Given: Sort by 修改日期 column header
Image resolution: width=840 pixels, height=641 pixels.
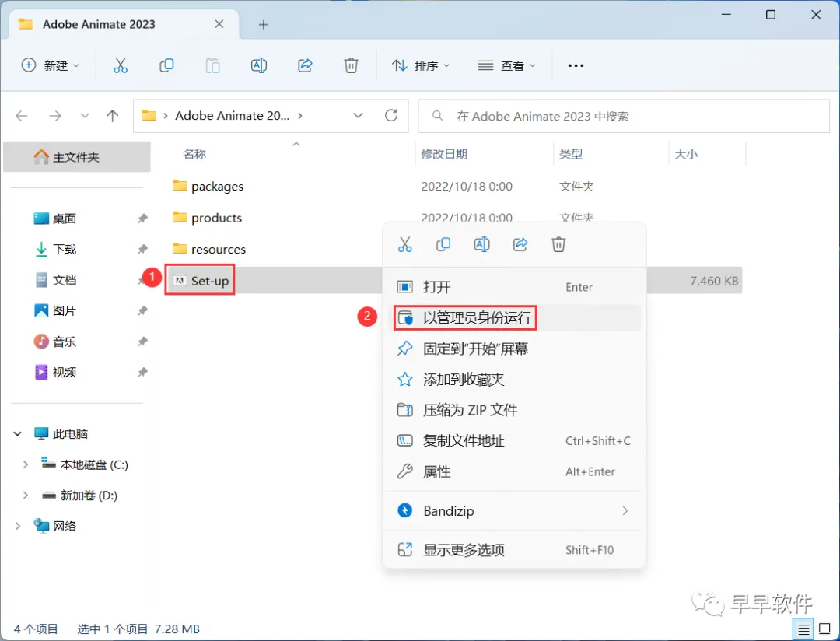Looking at the screenshot, I should pyautogui.click(x=444, y=154).
